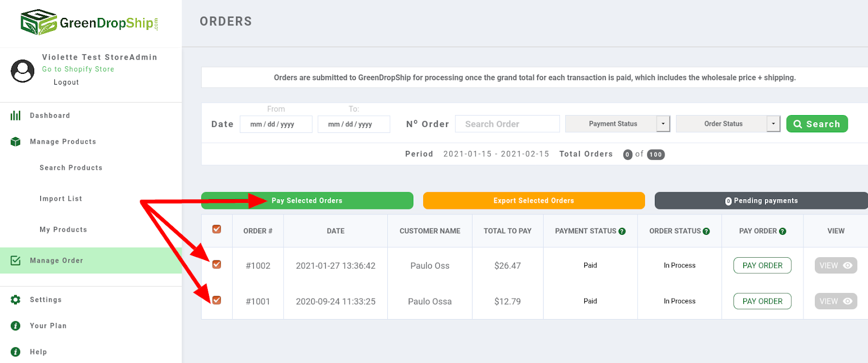Image resolution: width=868 pixels, height=363 pixels.
Task: Open the Payment Status dropdown
Action: 618,124
